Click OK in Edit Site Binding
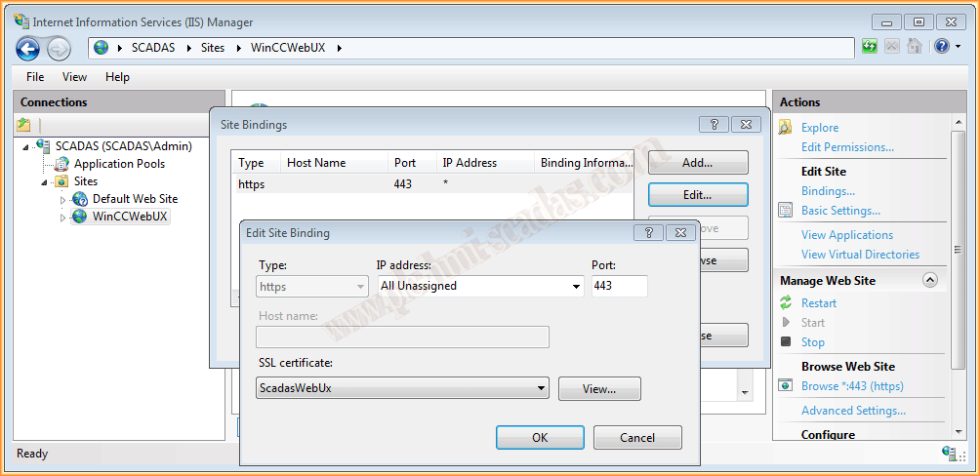 (540, 438)
